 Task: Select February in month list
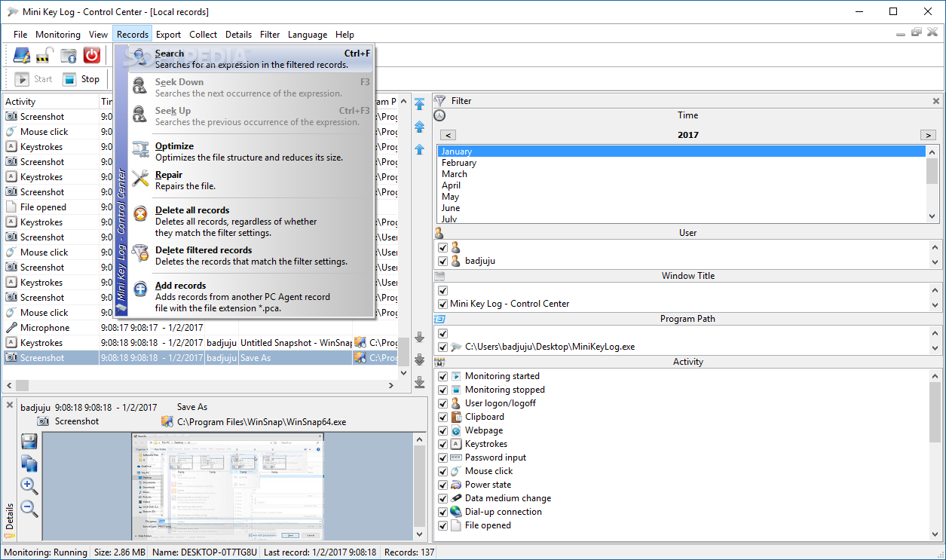point(681,163)
